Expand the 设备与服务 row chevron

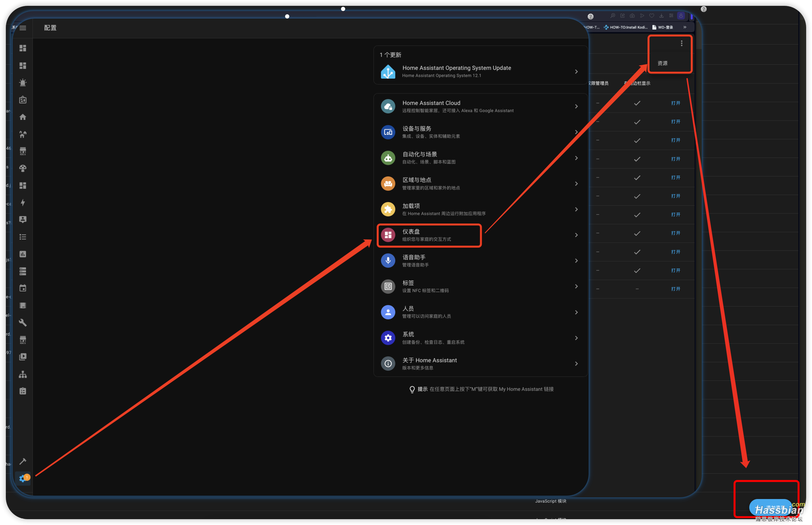pos(576,132)
